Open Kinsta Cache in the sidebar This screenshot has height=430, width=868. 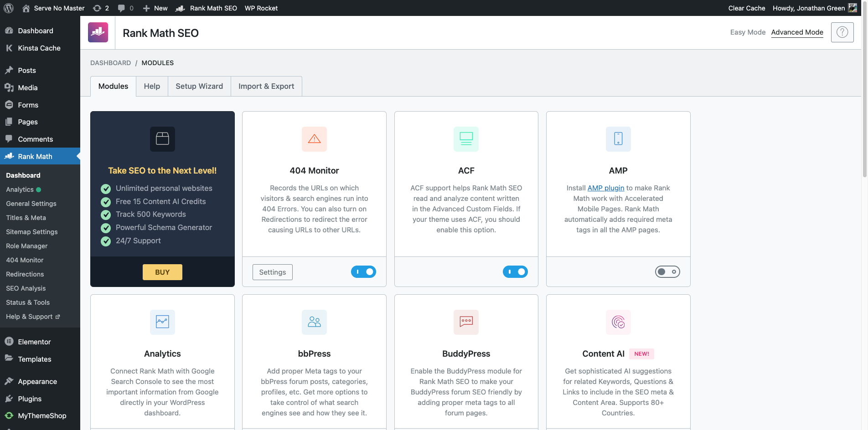[x=40, y=48]
